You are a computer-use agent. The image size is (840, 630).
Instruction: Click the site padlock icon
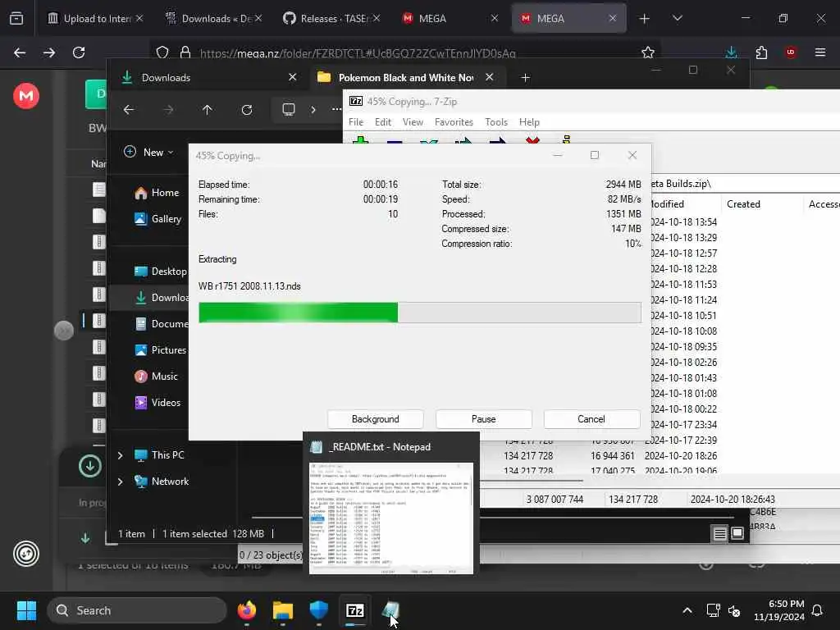pos(185,52)
